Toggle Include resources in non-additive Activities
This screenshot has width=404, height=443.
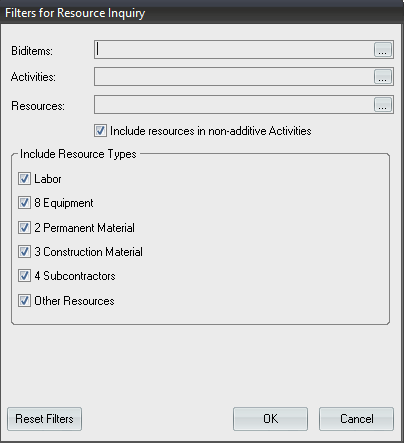100,131
